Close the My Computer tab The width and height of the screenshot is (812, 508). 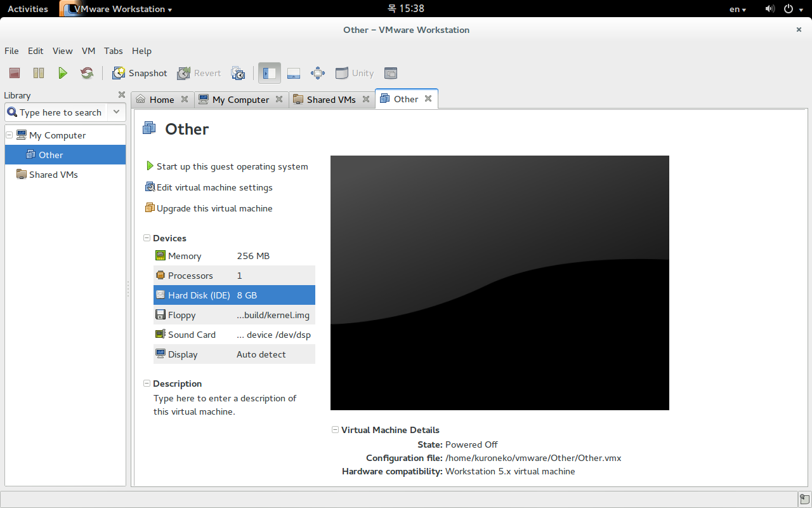(280, 99)
